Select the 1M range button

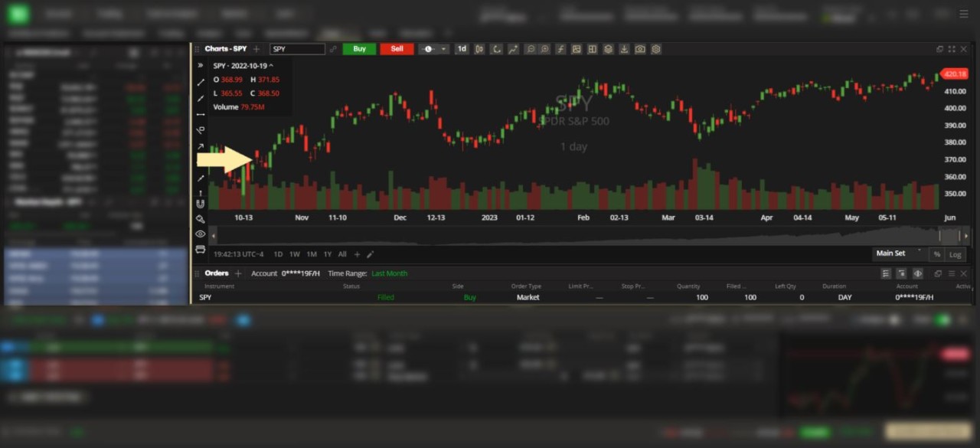pos(312,254)
